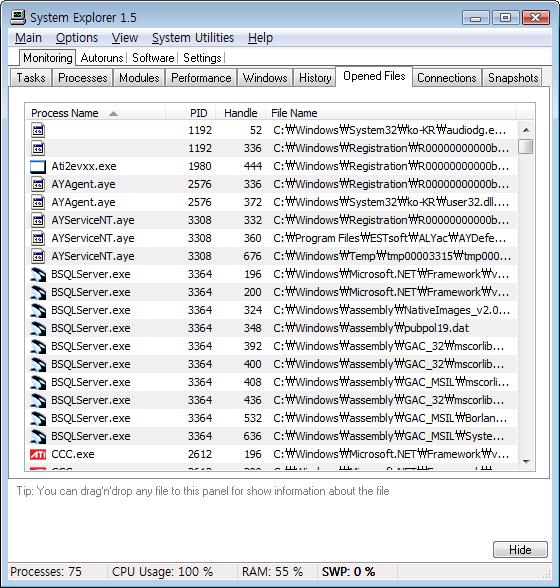The image size is (560, 588).
Task: Click the AYServiceNT.aye icon with handle 360
Action: point(38,238)
